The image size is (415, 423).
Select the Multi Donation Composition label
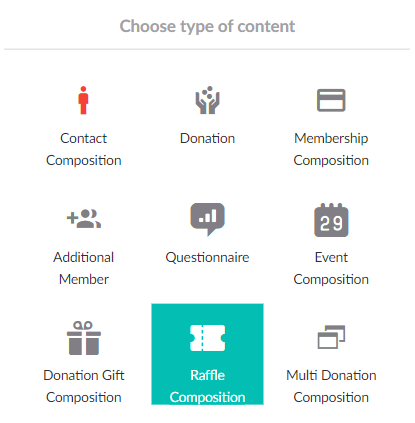(331, 386)
